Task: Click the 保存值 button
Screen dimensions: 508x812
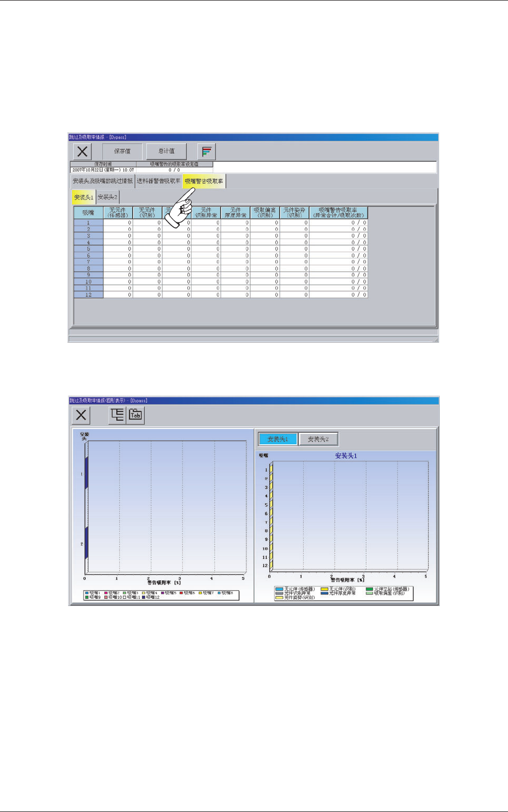Action: 122,151
